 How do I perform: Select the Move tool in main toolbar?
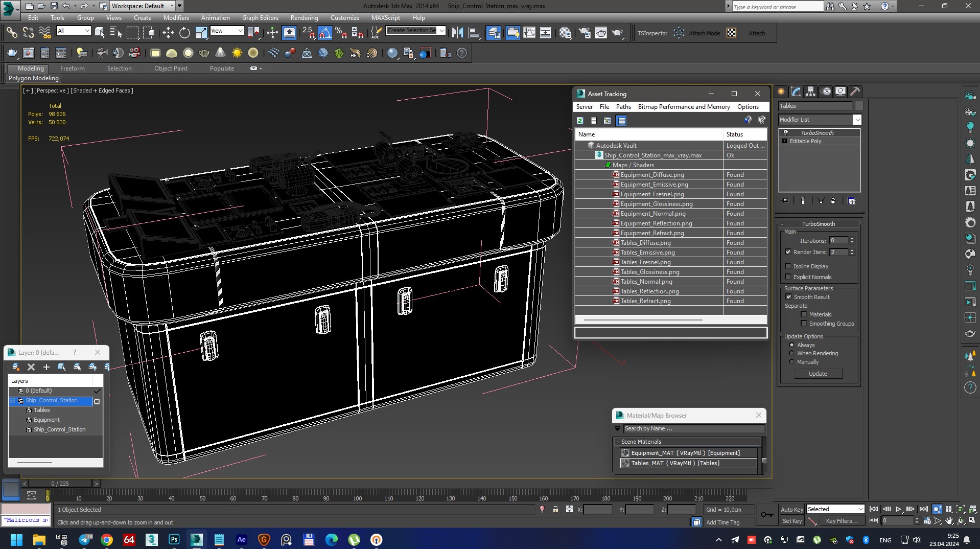(168, 33)
